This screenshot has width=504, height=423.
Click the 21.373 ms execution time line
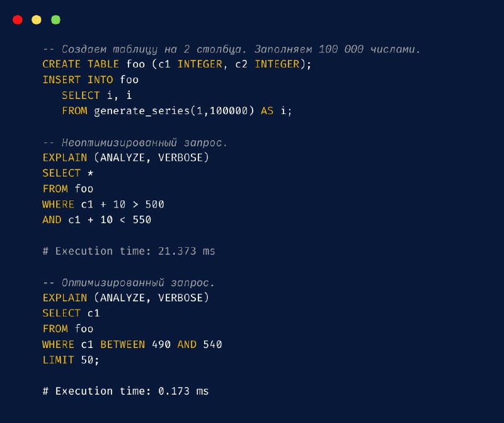(129, 251)
